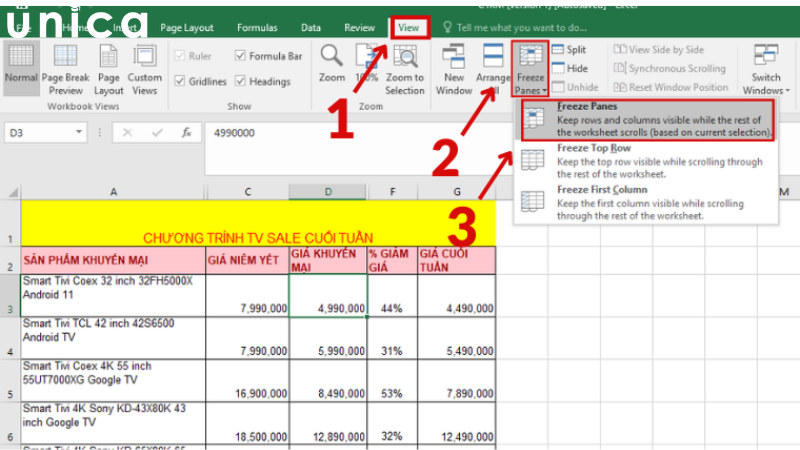Click the Insert Function fx icon
This screenshot has height=450, width=800.
[187, 133]
